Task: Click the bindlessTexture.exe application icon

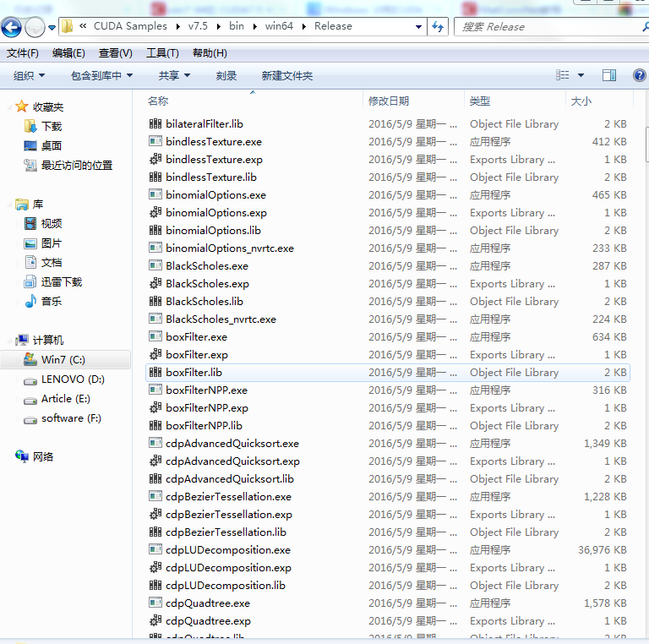Action: coord(155,141)
